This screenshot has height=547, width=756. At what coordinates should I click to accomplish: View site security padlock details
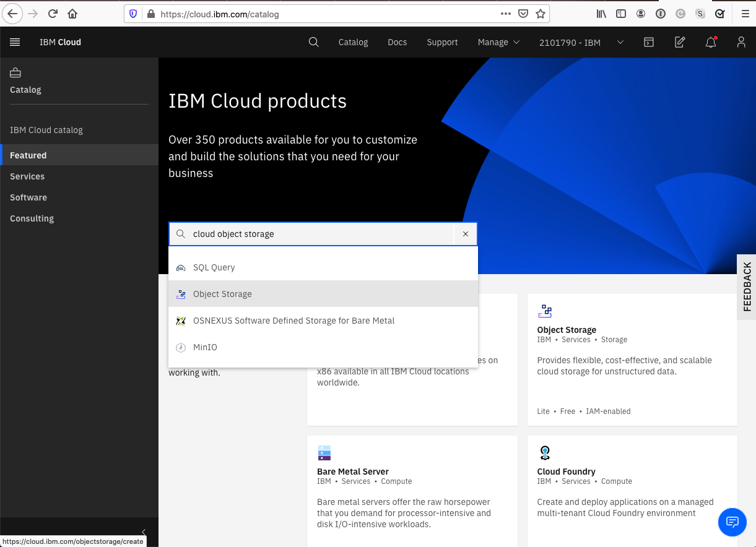[150, 14]
